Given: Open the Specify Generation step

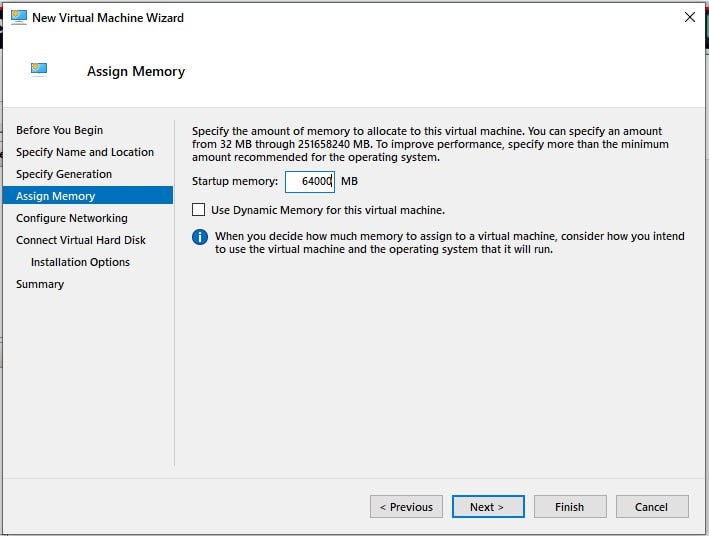Looking at the screenshot, I should click(x=64, y=174).
